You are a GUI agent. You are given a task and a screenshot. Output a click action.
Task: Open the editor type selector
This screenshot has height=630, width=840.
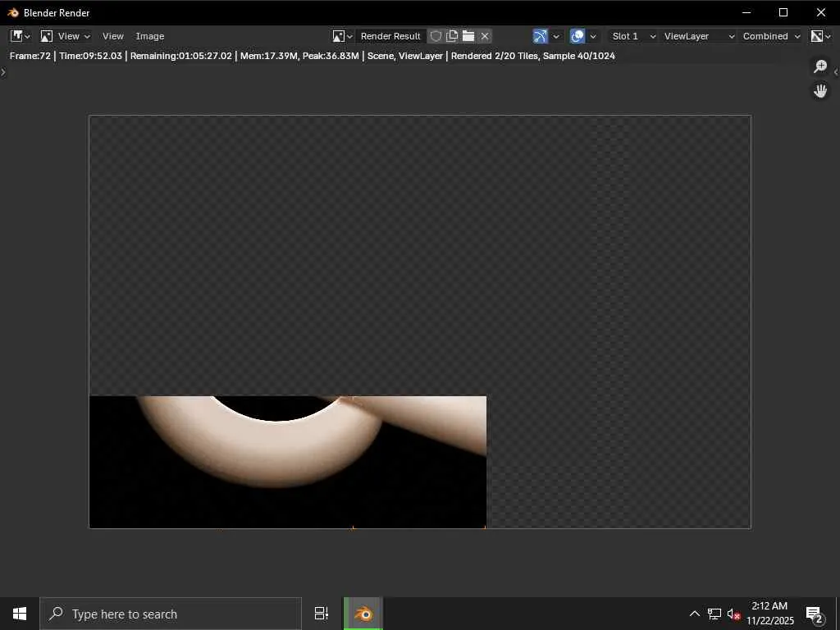click(x=20, y=36)
